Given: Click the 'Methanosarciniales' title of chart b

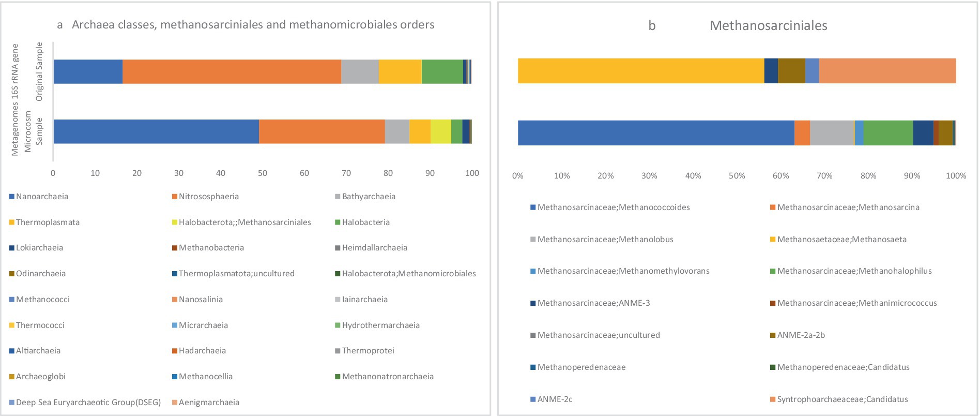Looking at the screenshot, I should (769, 25).
